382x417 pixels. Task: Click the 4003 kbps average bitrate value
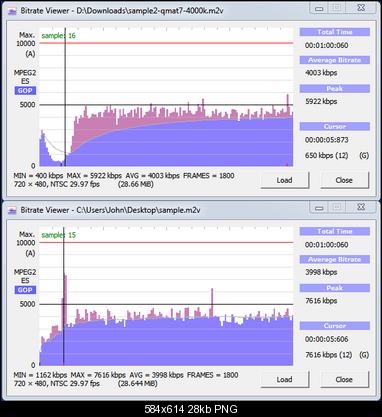pos(321,73)
